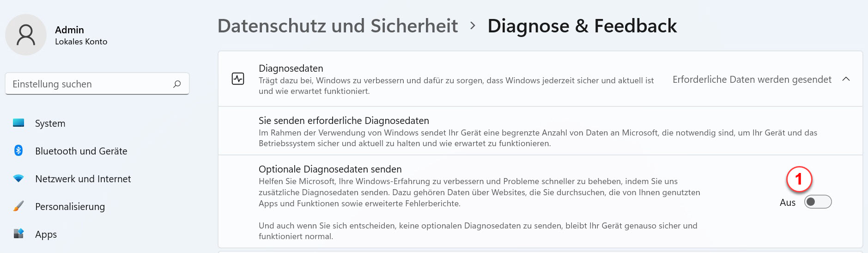The height and width of the screenshot is (253, 868).
Task: Select Netzwerk und Internet category
Action: (x=83, y=179)
